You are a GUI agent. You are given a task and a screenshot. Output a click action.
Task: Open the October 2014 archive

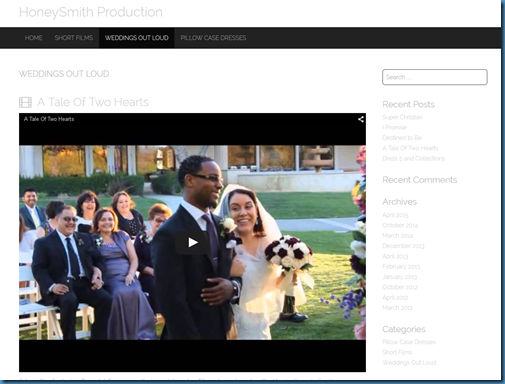(x=400, y=225)
